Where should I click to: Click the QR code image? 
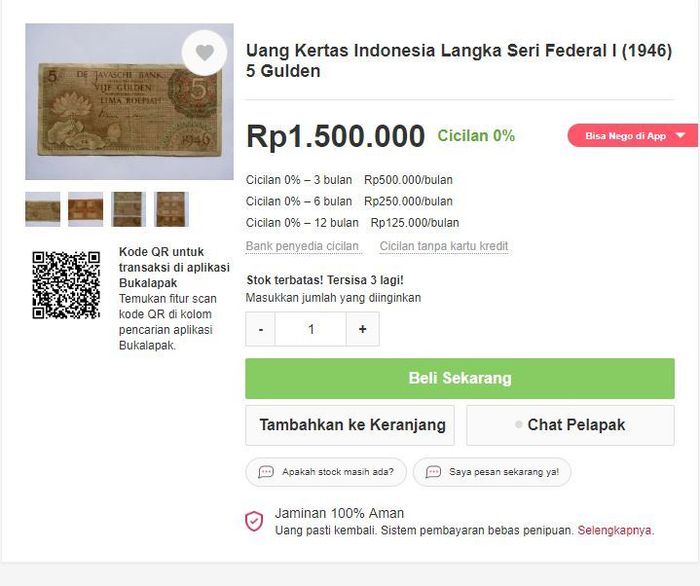(66, 284)
